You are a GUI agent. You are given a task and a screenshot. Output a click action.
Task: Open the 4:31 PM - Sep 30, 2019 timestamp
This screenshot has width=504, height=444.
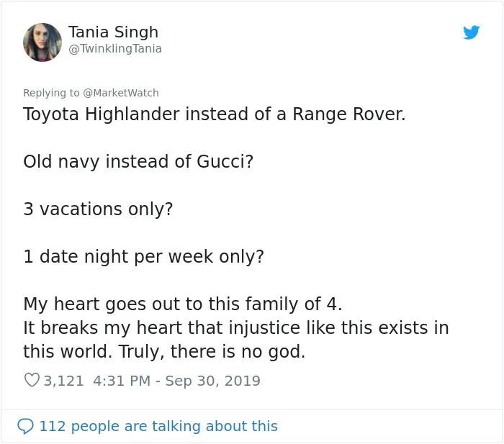click(176, 381)
